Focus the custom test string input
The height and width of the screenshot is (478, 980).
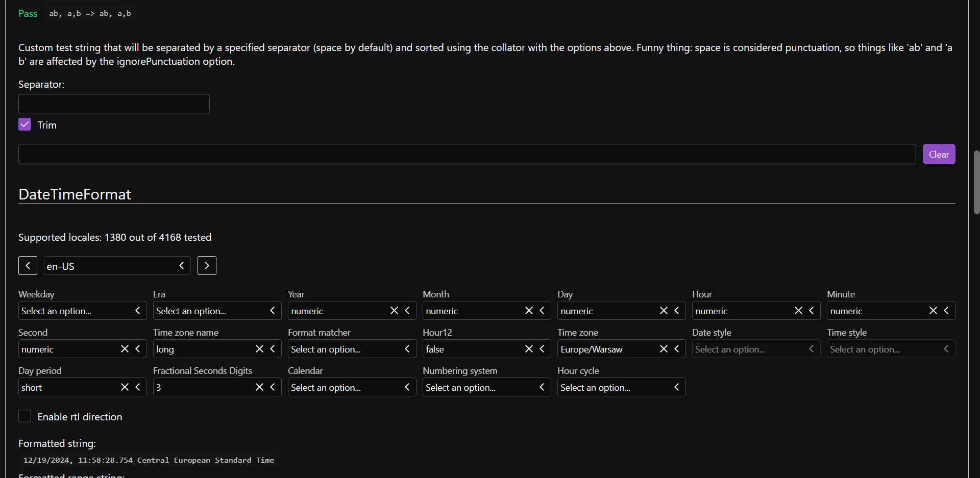click(467, 154)
